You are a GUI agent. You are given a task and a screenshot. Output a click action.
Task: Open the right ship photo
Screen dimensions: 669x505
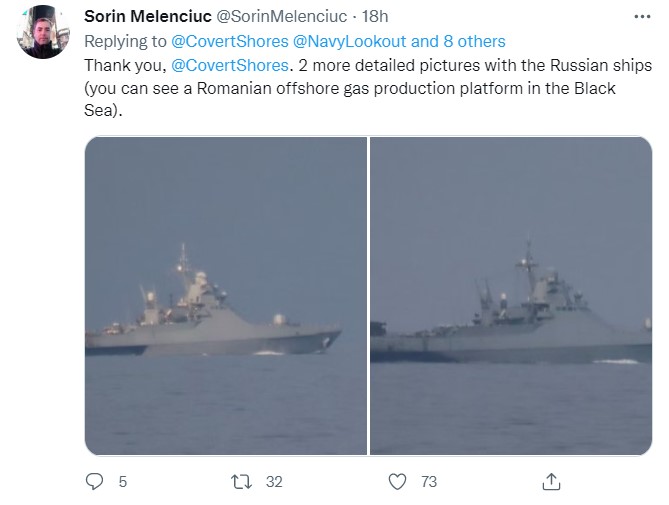511,296
